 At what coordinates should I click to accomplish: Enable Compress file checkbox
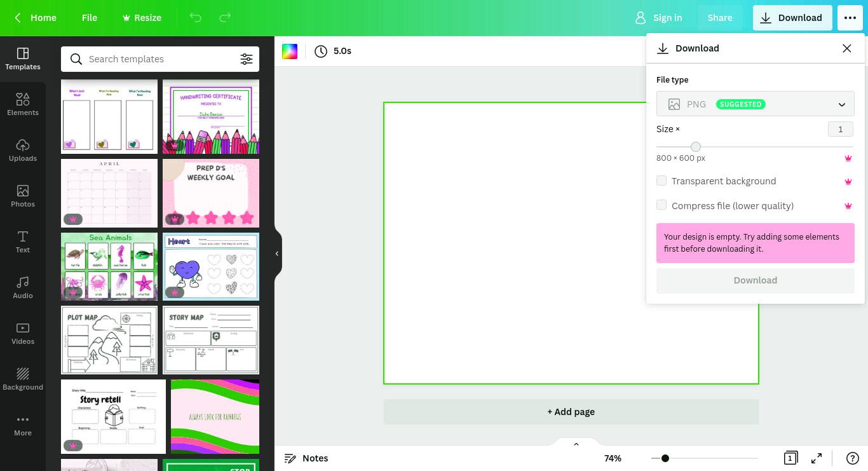click(661, 205)
